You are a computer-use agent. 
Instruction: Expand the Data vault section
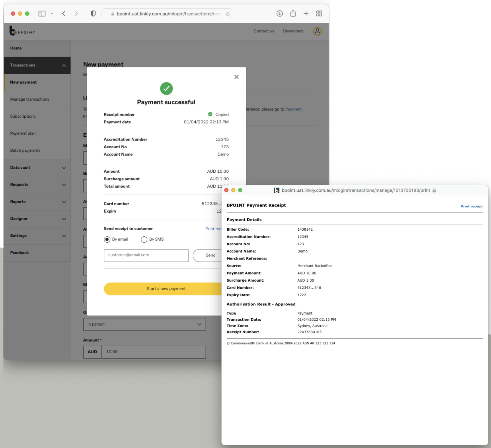[37, 167]
